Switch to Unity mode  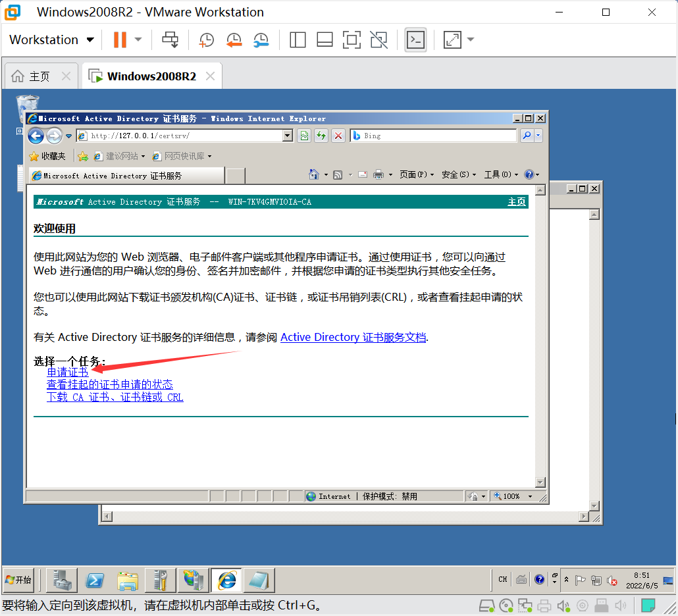pyautogui.click(x=378, y=39)
